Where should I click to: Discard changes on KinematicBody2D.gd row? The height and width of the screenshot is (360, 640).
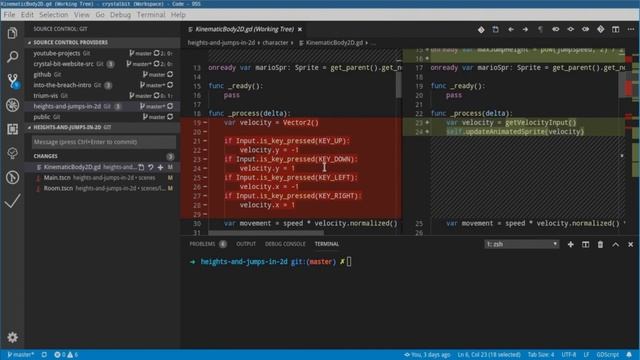[x=151, y=167]
